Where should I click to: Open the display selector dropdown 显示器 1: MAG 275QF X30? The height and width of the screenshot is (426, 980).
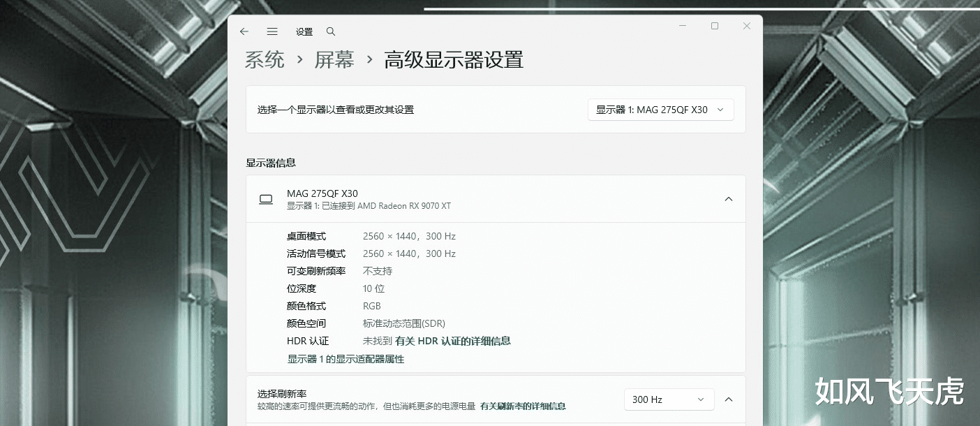660,110
